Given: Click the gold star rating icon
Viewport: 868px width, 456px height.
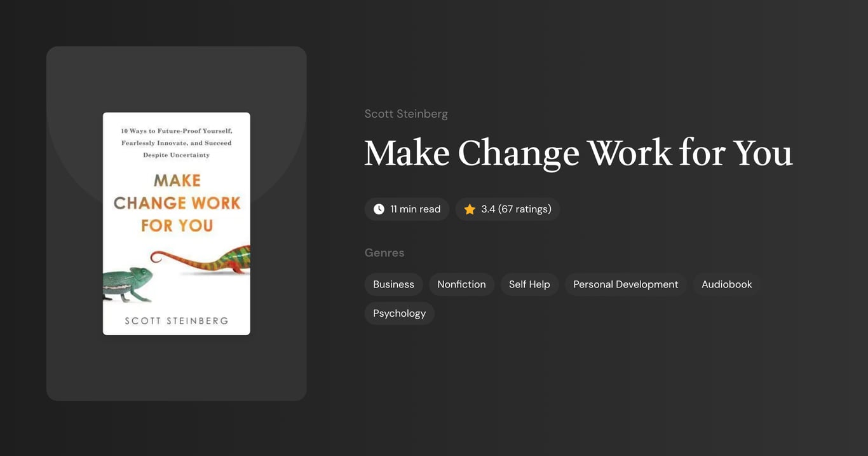Looking at the screenshot, I should point(470,209).
